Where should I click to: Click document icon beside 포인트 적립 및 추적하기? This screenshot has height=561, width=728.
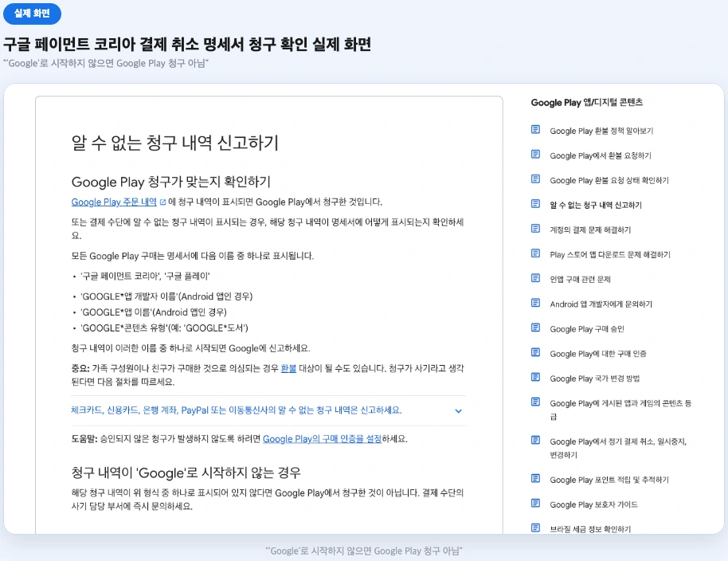(535, 478)
